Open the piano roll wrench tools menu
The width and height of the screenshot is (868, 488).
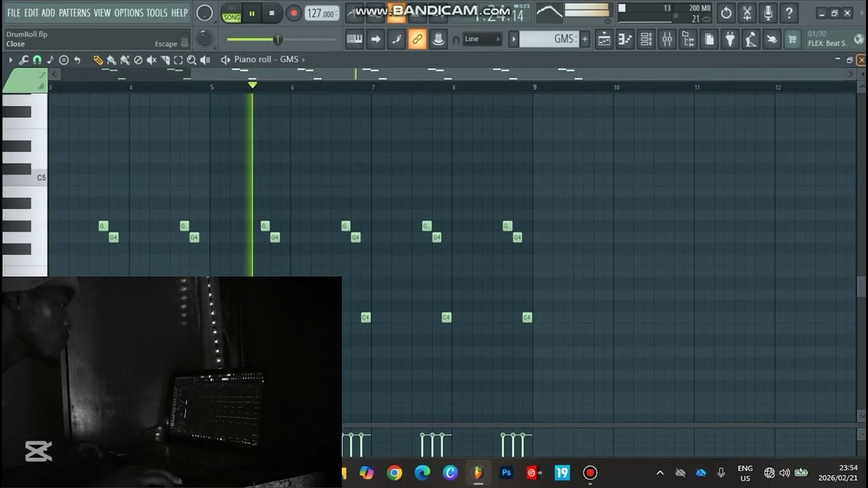(x=23, y=60)
